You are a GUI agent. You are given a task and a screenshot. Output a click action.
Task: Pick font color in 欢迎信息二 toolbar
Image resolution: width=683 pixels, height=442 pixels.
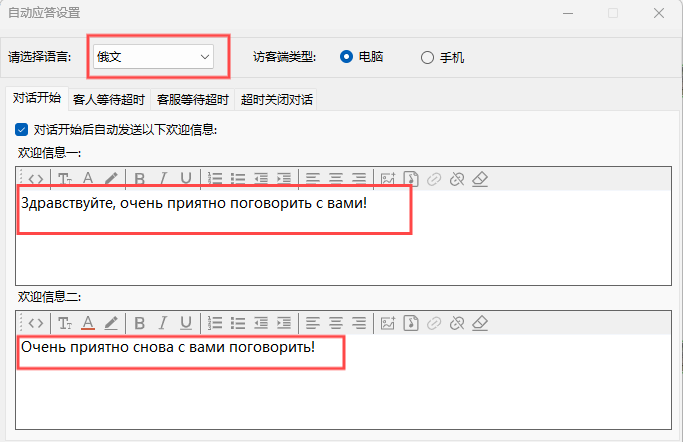[88, 323]
